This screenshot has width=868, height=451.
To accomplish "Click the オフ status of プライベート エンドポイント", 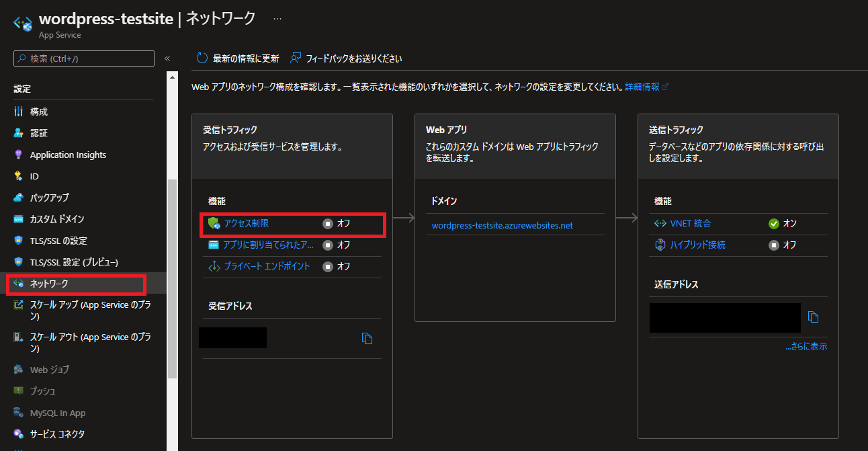I will pos(337,266).
